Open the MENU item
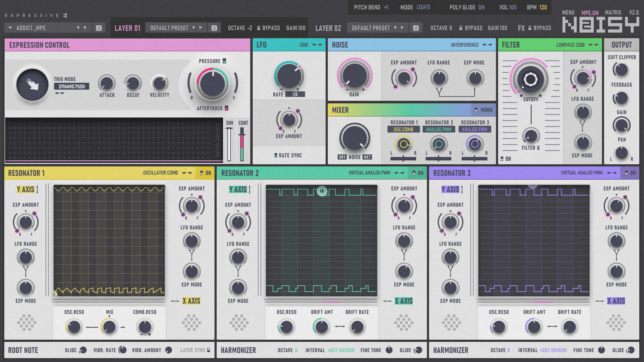 click(x=568, y=13)
